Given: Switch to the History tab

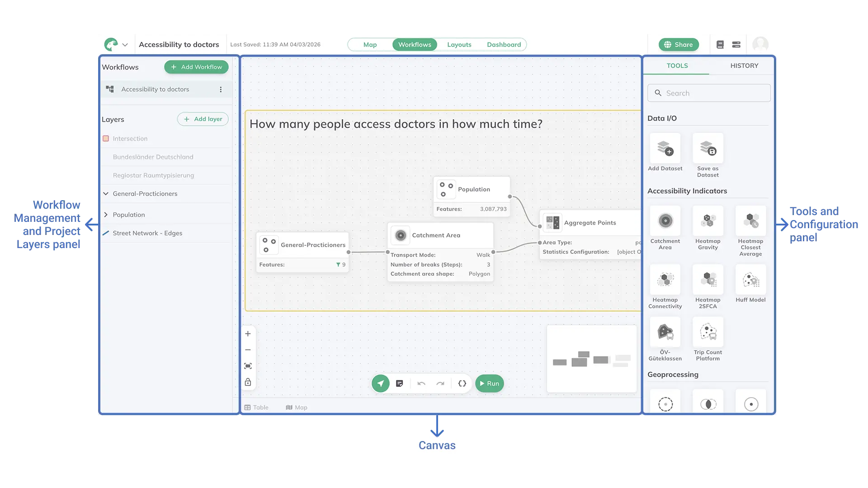Looking at the screenshot, I should [744, 66].
